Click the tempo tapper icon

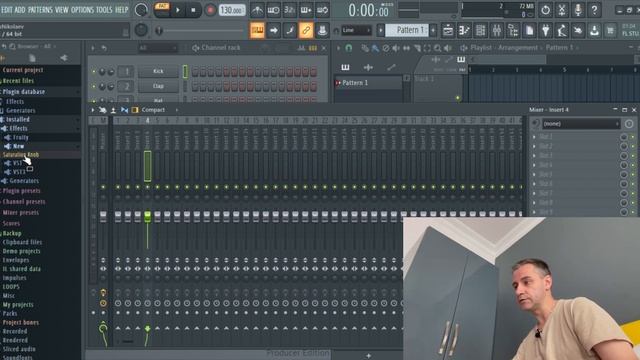[x=562, y=30]
